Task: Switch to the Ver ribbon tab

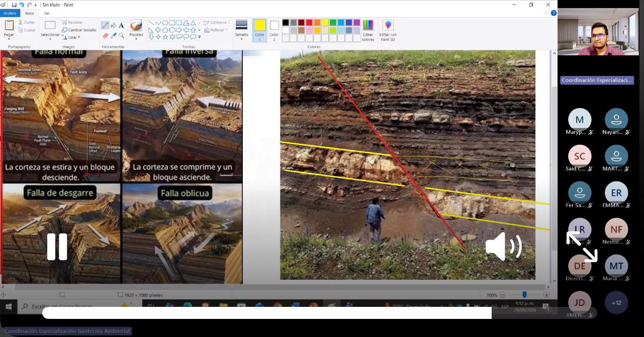Action: 47,14
